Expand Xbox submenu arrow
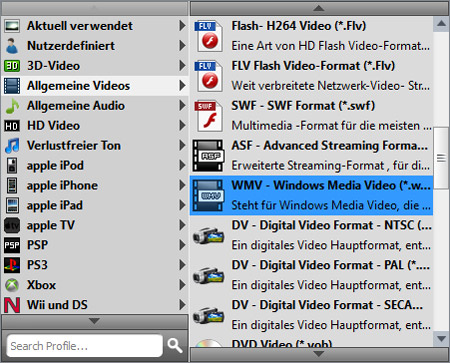Image resolution: width=450 pixels, height=363 pixels. [x=182, y=285]
